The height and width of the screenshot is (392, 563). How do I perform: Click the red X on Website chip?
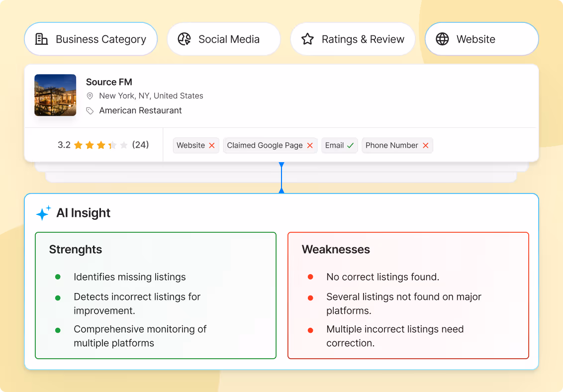coord(212,145)
